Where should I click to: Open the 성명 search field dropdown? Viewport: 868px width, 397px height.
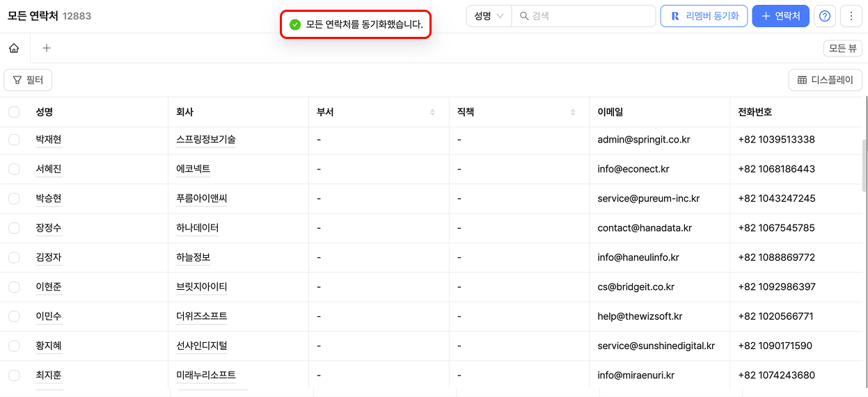[x=489, y=16]
